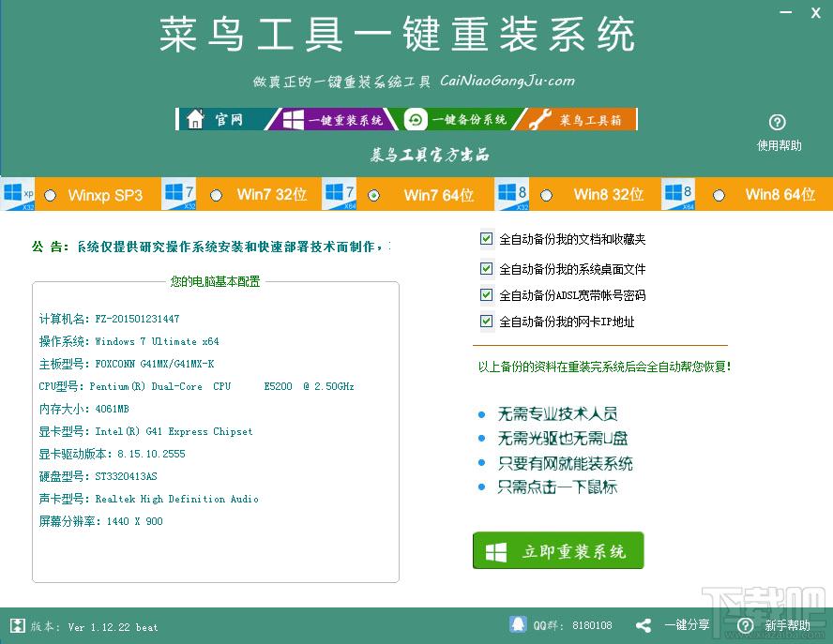
Task: Click the 版本 Ver 1.12.22 beat text
Action: coord(94,626)
